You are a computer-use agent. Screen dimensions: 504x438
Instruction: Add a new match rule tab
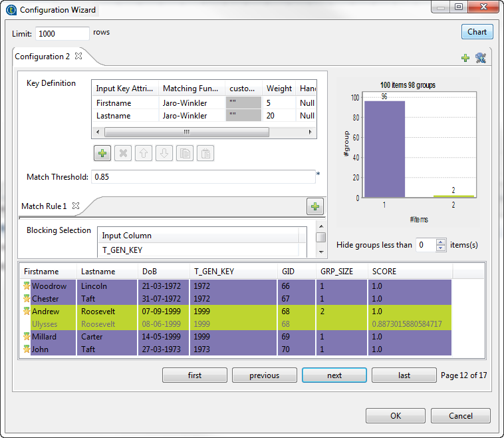[x=315, y=206]
